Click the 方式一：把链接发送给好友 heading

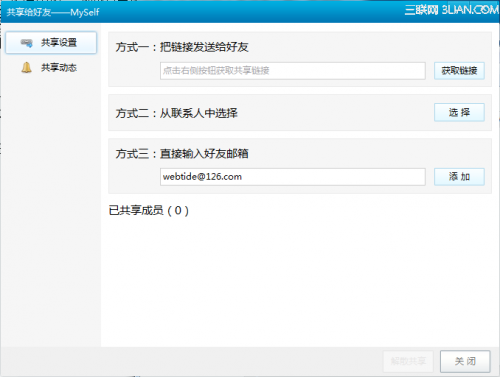pos(182,47)
